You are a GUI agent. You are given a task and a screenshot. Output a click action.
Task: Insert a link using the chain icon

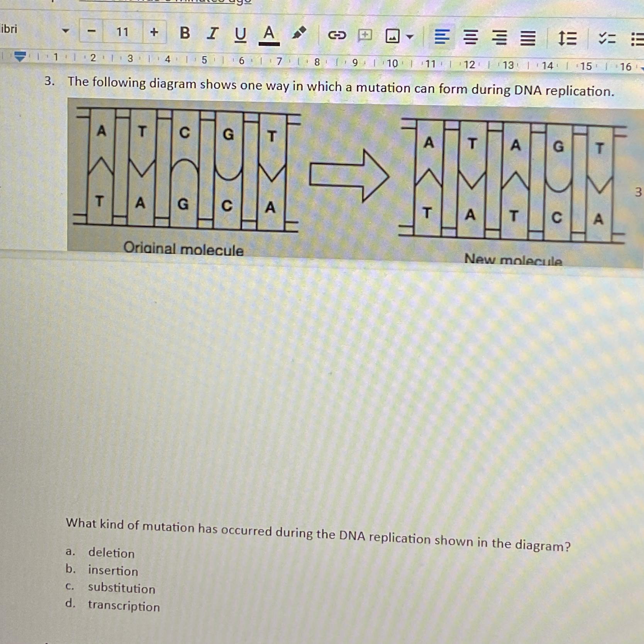click(337, 36)
